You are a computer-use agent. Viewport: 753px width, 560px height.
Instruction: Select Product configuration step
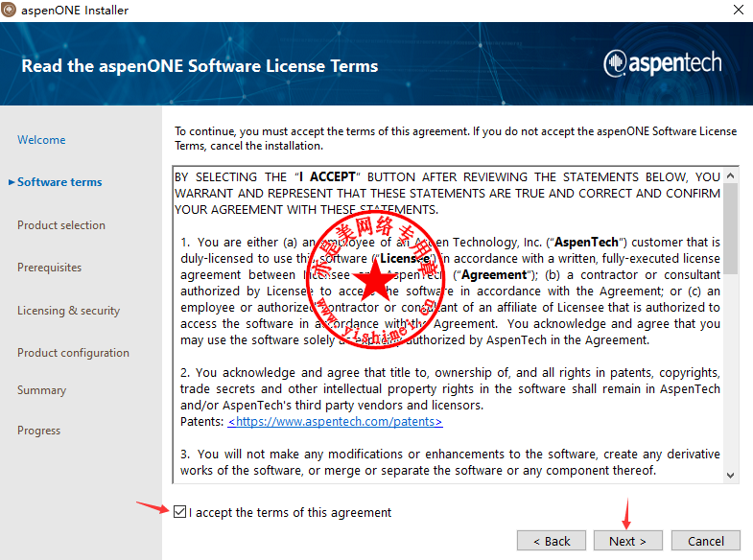pos(73,353)
